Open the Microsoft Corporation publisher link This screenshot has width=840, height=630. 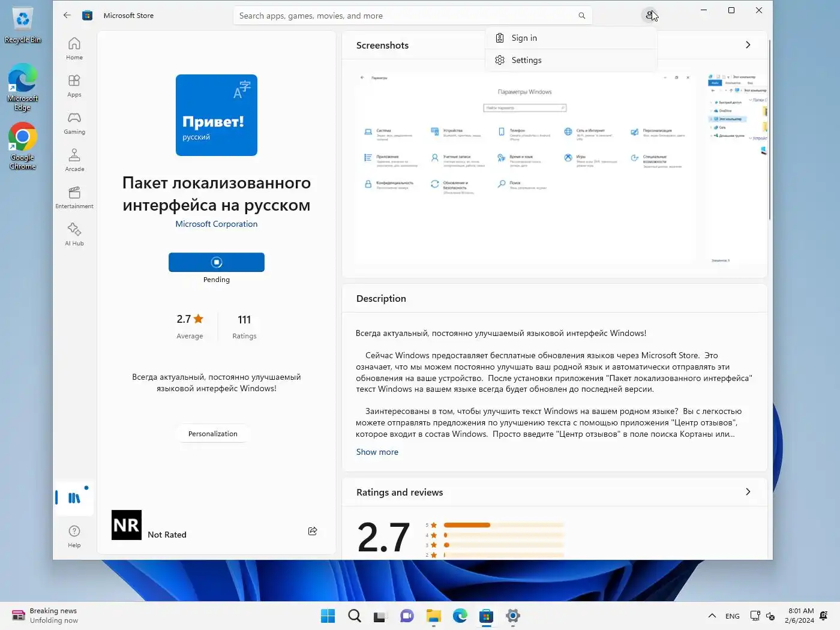point(217,224)
